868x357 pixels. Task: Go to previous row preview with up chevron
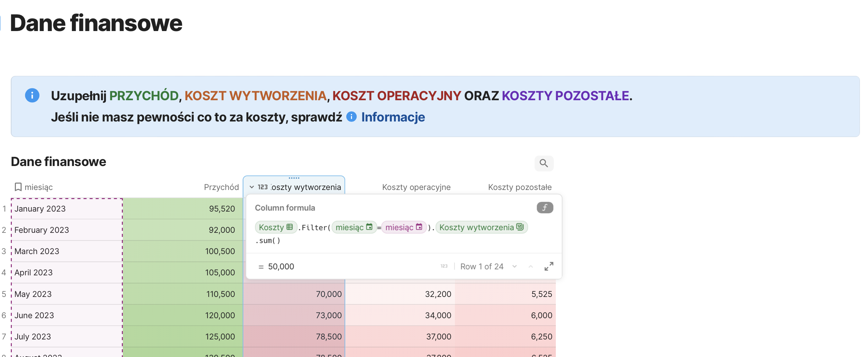coord(531,266)
